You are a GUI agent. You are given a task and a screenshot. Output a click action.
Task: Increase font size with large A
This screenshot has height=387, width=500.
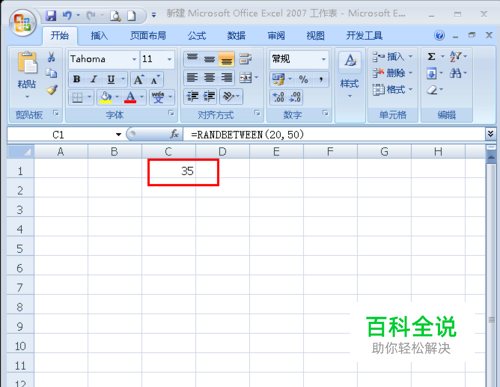[138, 80]
